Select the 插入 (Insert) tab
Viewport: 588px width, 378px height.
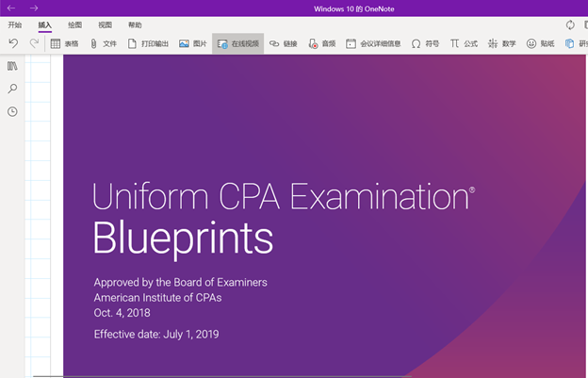coord(44,25)
